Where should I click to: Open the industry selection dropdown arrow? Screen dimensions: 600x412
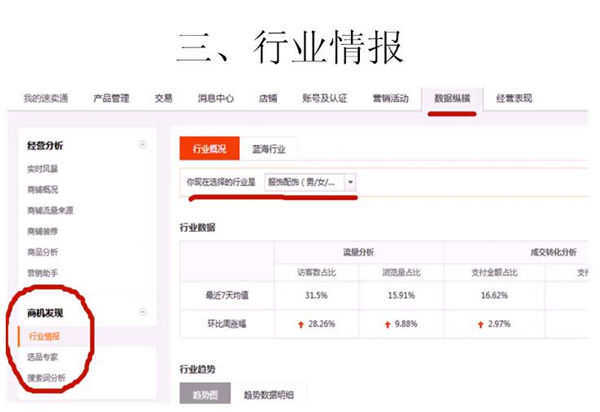click(x=350, y=182)
